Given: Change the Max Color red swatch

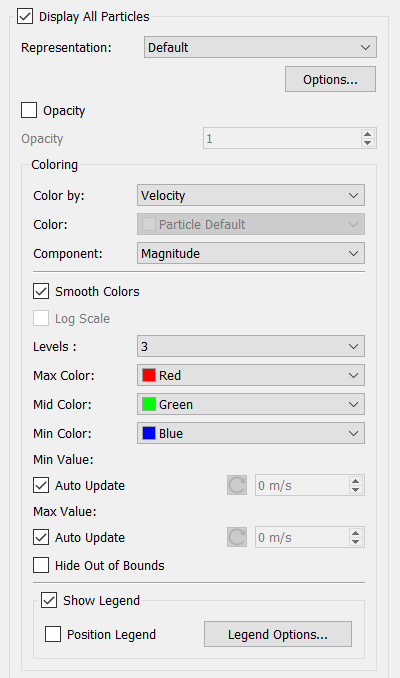Looking at the screenshot, I should coord(149,375).
